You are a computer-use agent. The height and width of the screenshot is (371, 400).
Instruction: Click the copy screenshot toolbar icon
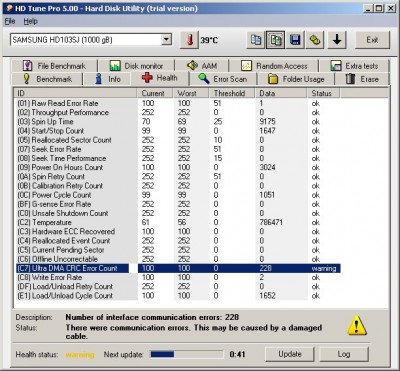click(275, 40)
